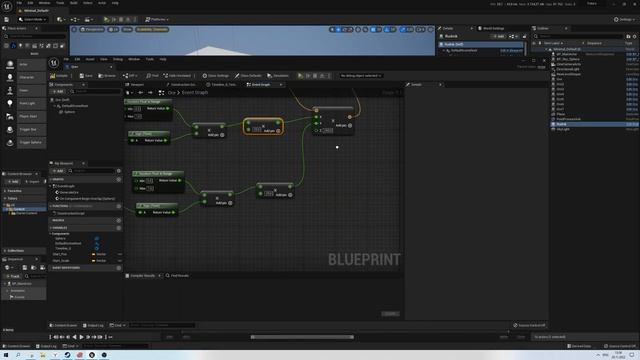Click the Sequencer timeline range scrollbar
640x360 pixels.
coord(302,337)
